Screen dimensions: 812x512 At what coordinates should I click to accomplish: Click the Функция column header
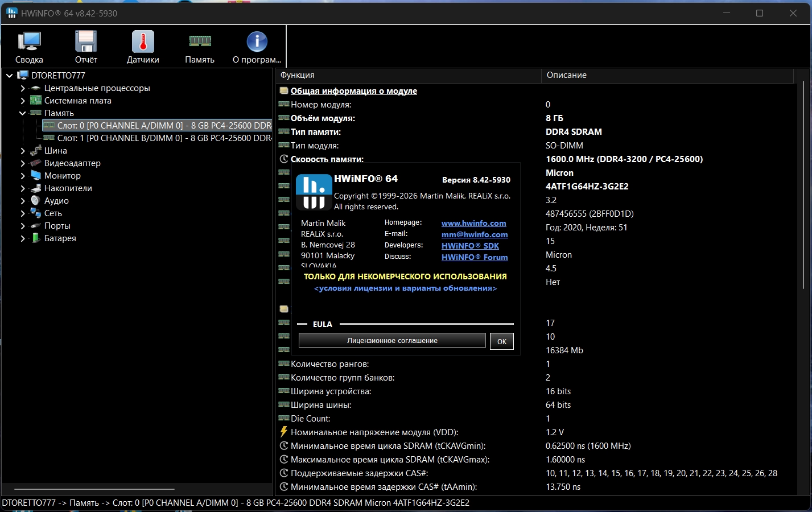click(408, 75)
